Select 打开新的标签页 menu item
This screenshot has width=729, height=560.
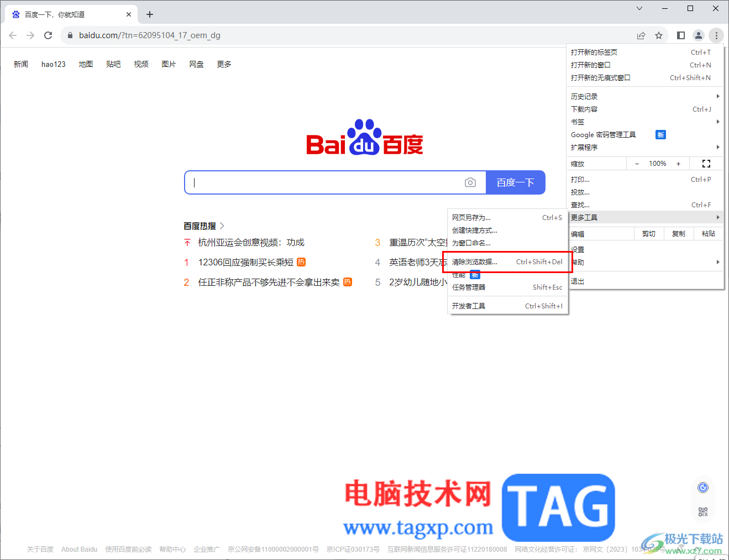646,52
